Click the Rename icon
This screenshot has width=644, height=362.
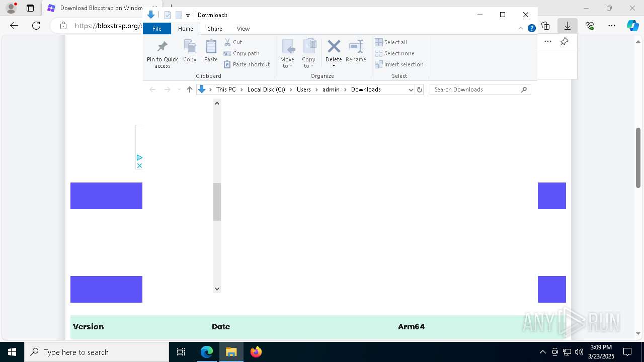tap(356, 51)
